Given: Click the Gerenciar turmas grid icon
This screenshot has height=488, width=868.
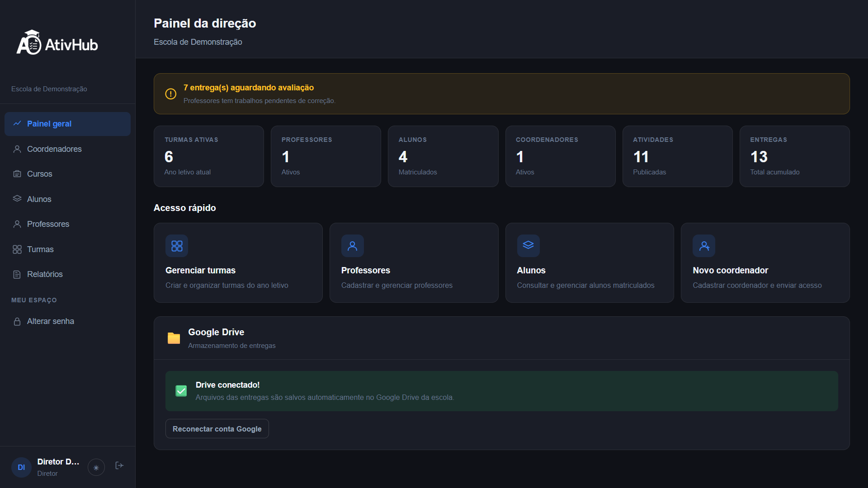Looking at the screenshot, I should pyautogui.click(x=177, y=246).
